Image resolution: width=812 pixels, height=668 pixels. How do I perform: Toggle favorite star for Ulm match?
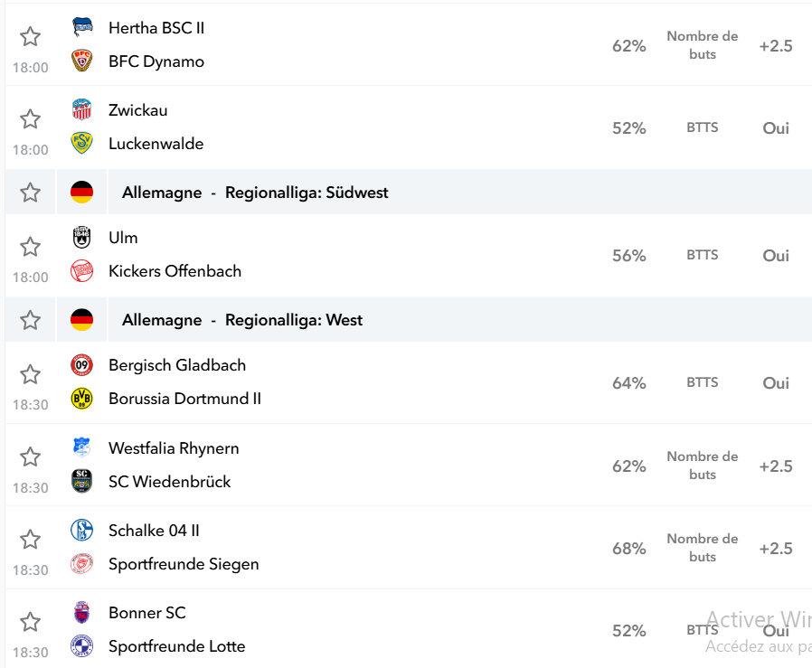point(30,247)
